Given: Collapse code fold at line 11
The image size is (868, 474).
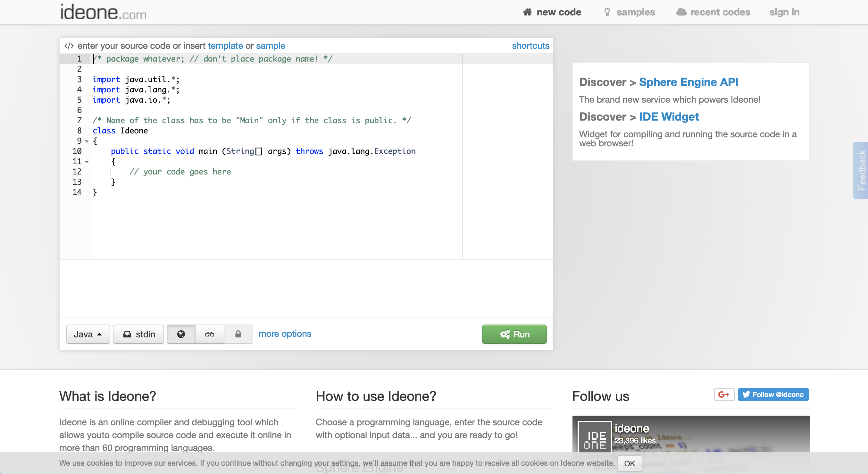Looking at the screenshot, I should [x=87, y=162].
